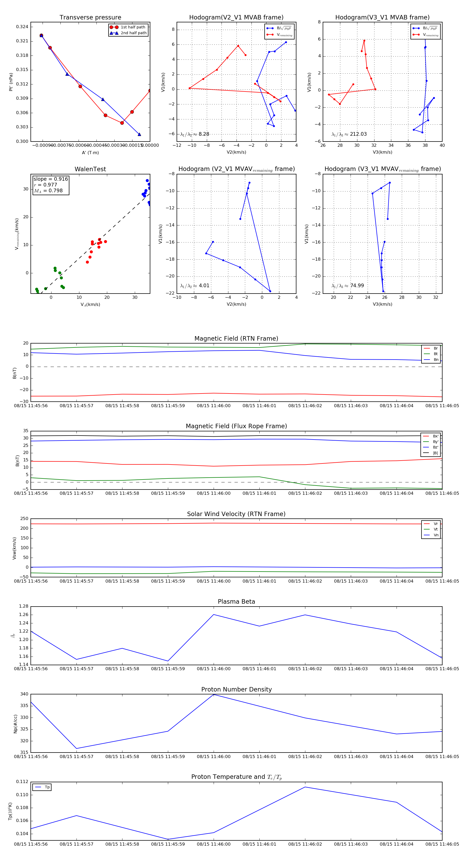Viewport: 473px width, 868px height.
Task: Click the 'V_A(km/s)' axis label
Action: (x=90, y=305)
